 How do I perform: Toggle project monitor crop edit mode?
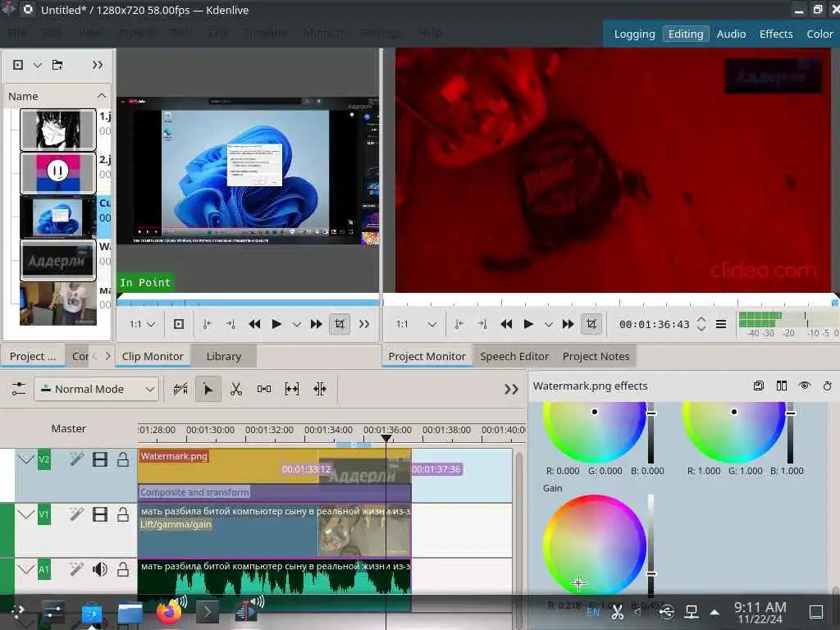591,324
